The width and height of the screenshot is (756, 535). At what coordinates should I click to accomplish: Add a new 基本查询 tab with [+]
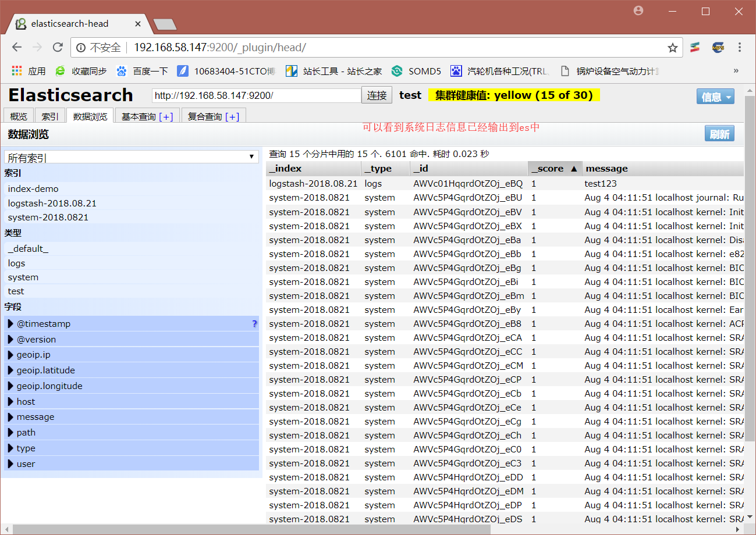coord(166,116)
